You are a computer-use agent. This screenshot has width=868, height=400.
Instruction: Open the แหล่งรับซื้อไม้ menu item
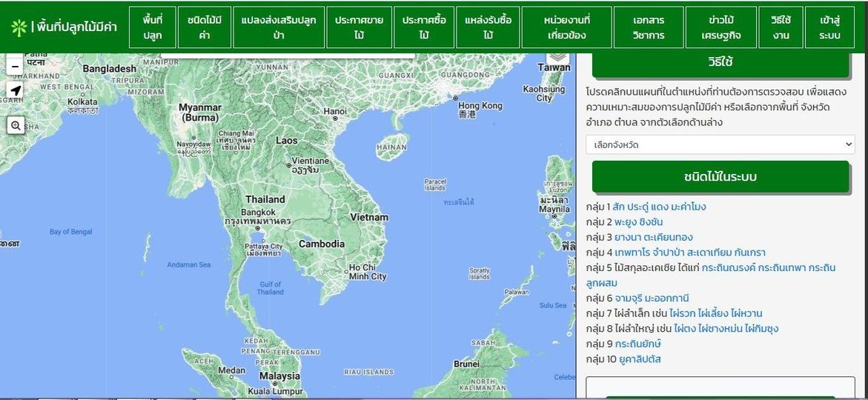coord(488,27)
